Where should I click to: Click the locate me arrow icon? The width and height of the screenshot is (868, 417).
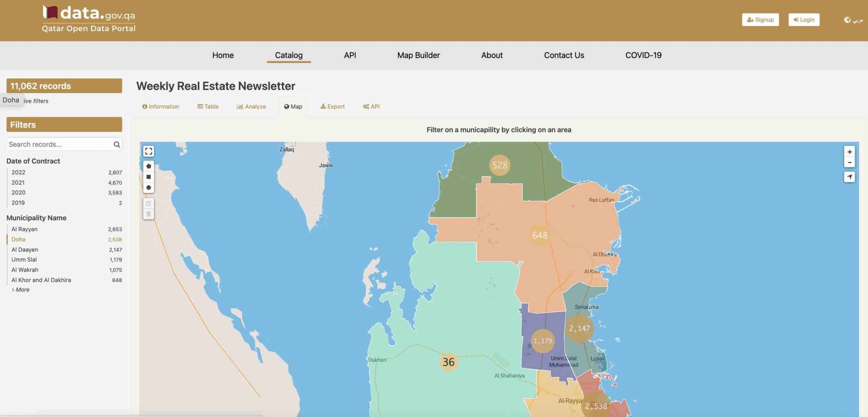pyautogui.click(x=849, y=177)
